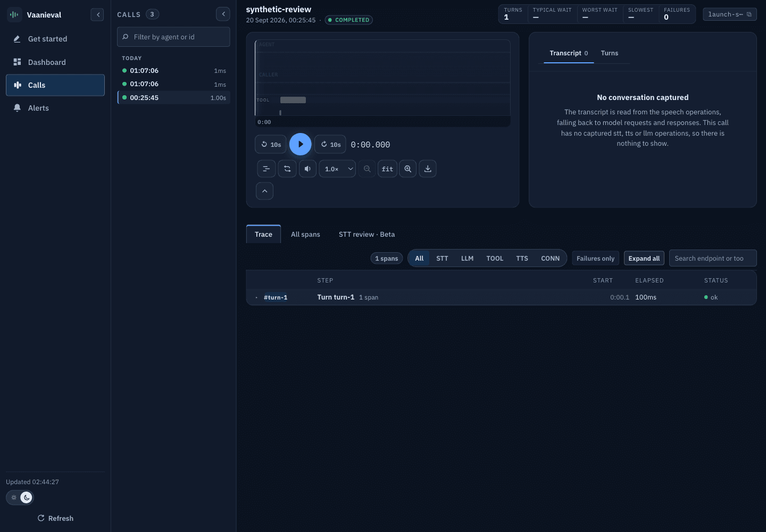Open the All spans tab
Screen dimensions: 766x532
click(305, 234)
